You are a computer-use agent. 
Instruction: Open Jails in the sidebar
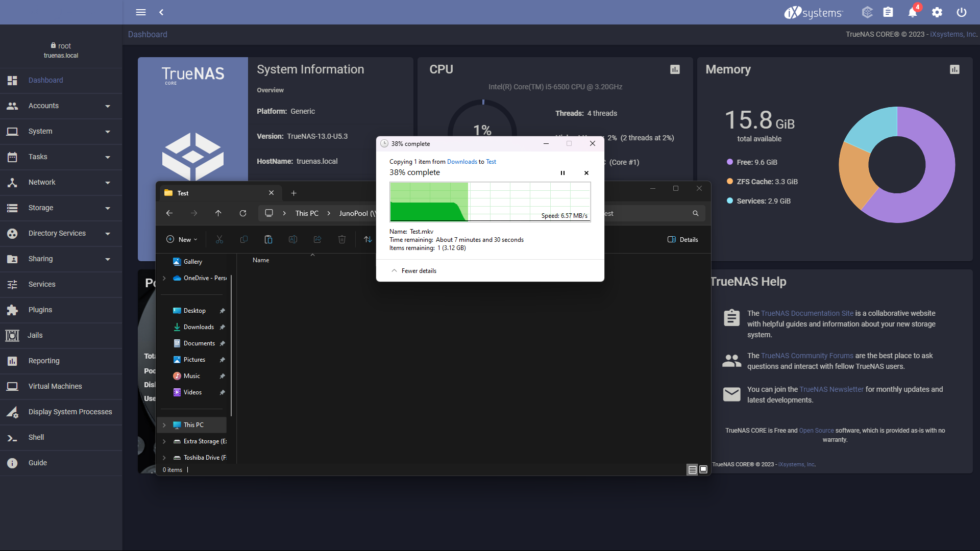click(61, 335)
